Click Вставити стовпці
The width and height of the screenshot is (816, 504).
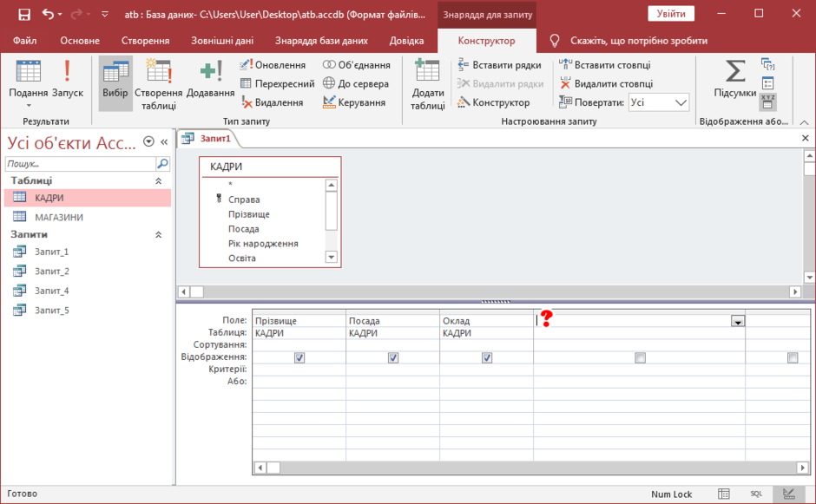point(605,65)
